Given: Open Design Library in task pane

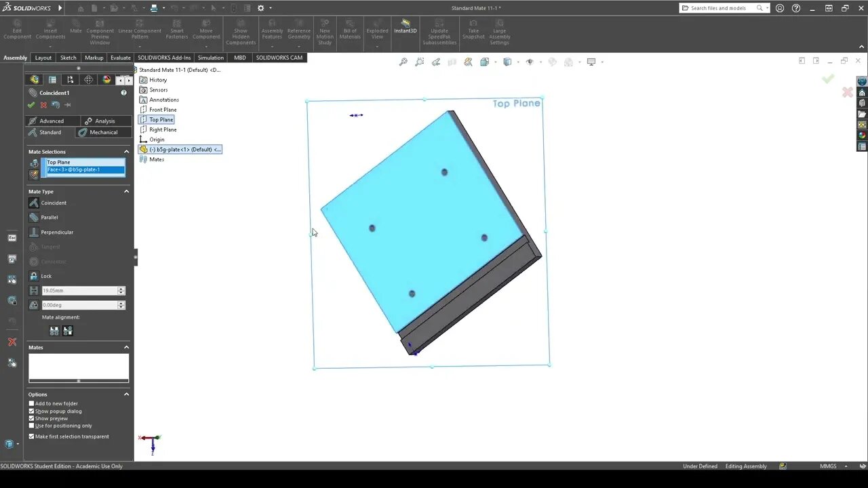Looking at the screenshot, I should tap(862, 103).
